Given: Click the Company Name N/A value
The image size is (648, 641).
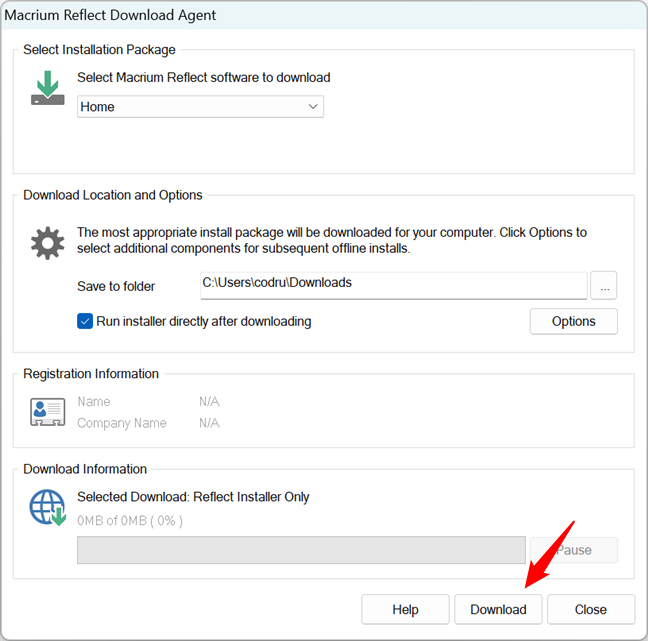Looking at the screenshot, I should click(210, 423).
